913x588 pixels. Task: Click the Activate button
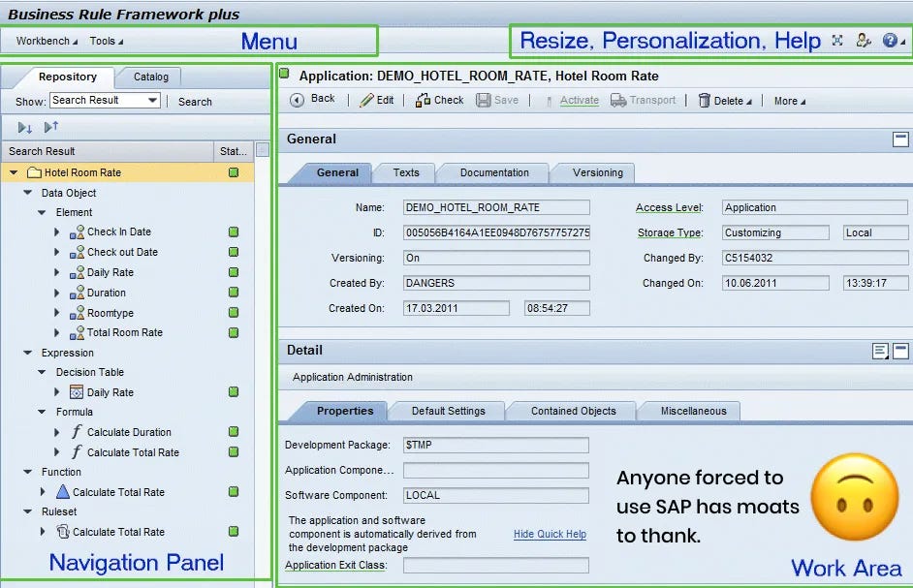(579, 100)
